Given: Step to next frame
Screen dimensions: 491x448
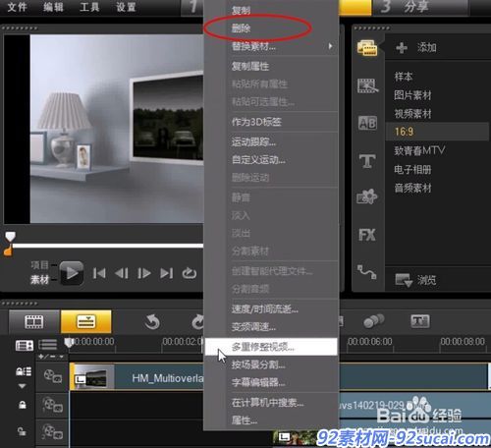Looking at the screenshot, I should coord(144,273).
